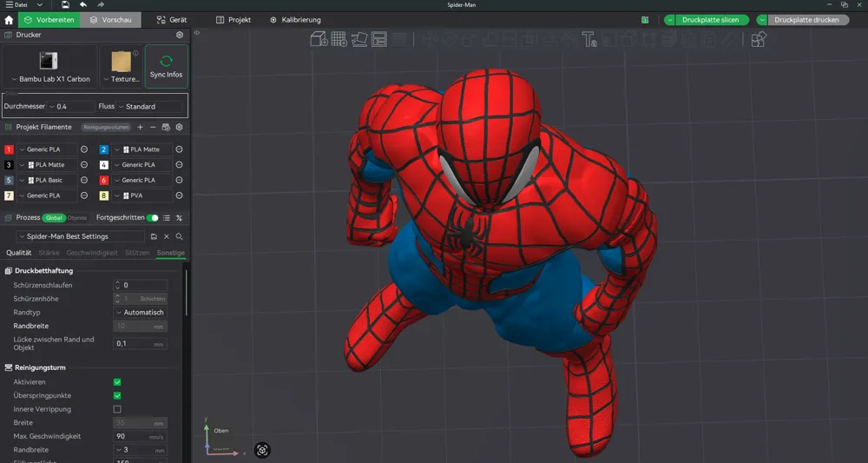Viewport: 868px width, 463px height.
Task: Click the Max. Geschwindigkeit 90 field
Action: [x=140, y=436]
